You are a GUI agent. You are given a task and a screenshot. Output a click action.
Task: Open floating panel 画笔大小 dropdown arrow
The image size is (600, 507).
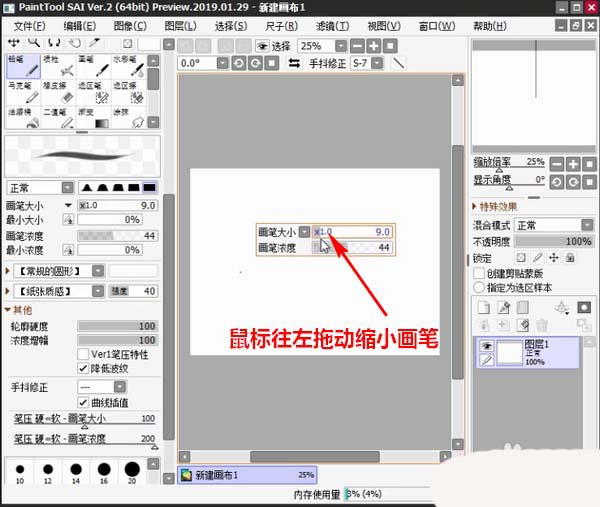tap(304, 231)
